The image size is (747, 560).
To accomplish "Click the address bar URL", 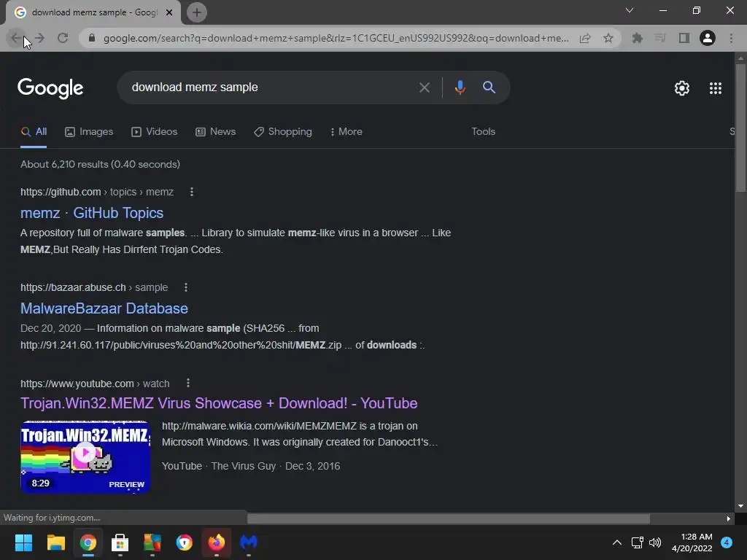I will point(336,38).
